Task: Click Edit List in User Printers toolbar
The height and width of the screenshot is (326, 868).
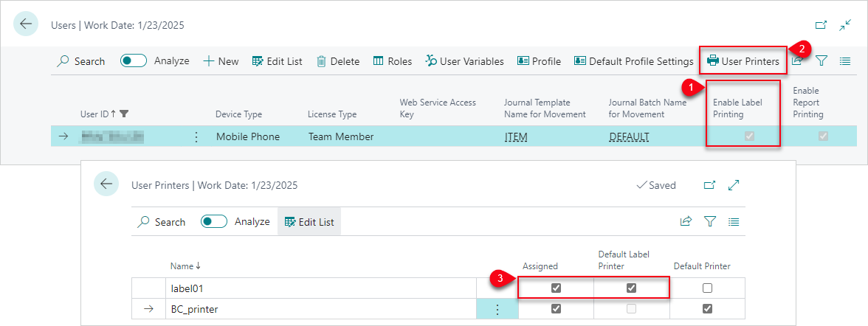Action: point(309,221)
